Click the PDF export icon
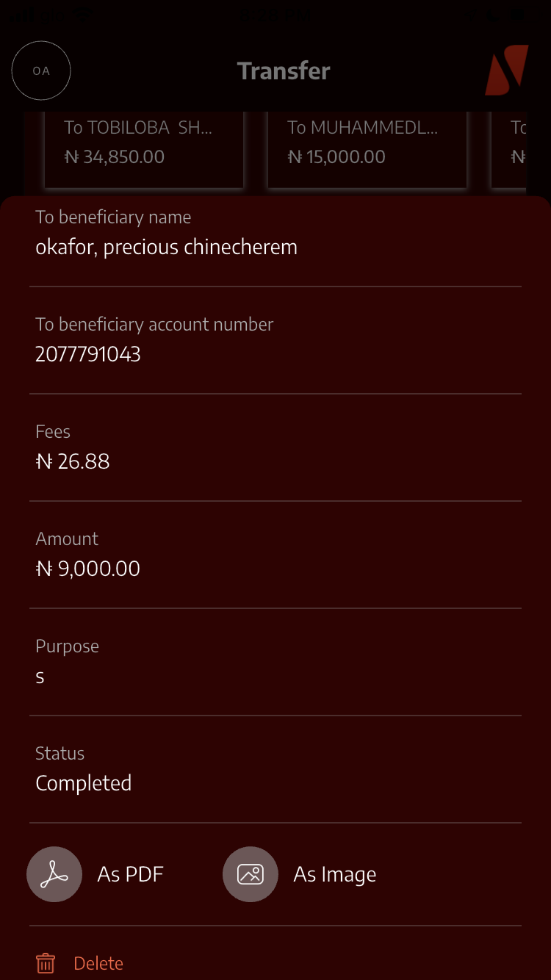 54,874
